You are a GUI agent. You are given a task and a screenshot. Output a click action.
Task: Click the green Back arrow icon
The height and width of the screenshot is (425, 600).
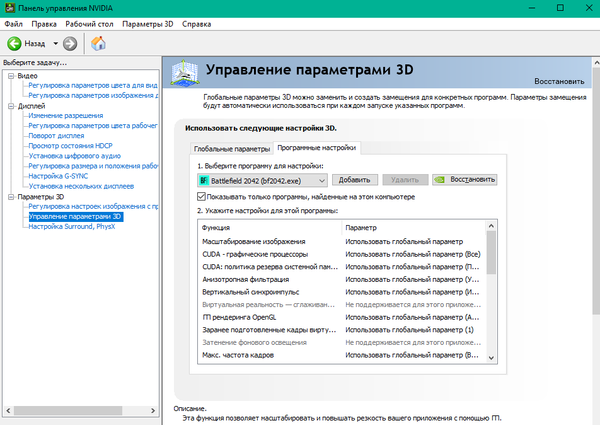tap(15, 43)
